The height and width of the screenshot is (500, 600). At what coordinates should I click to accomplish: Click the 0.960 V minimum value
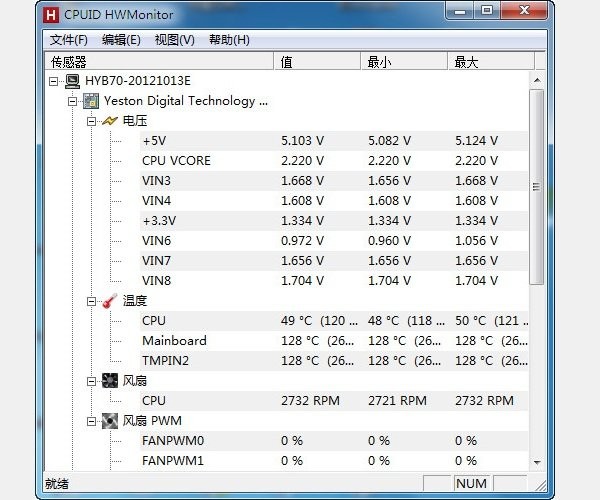389,241
